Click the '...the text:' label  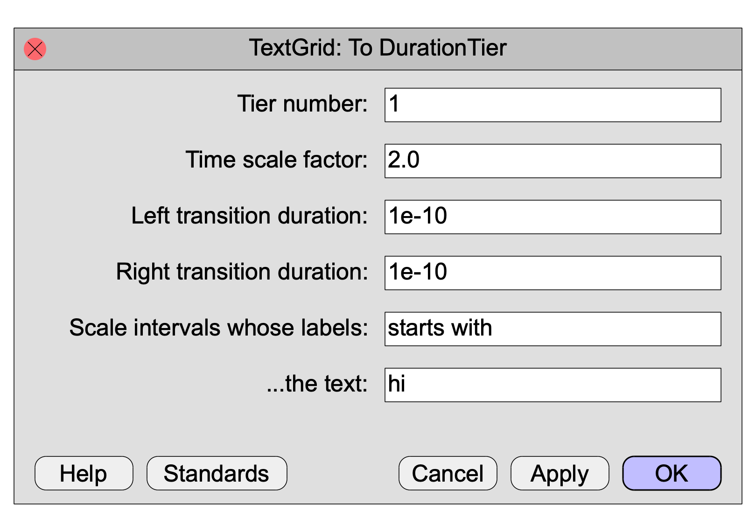coord(317,384)
